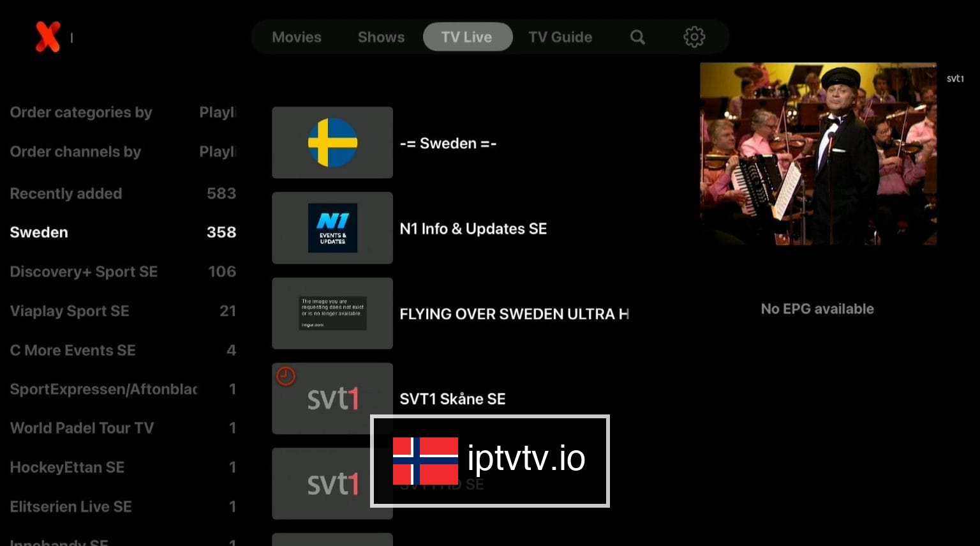Change the Order categories by option

tap(123, 112)
